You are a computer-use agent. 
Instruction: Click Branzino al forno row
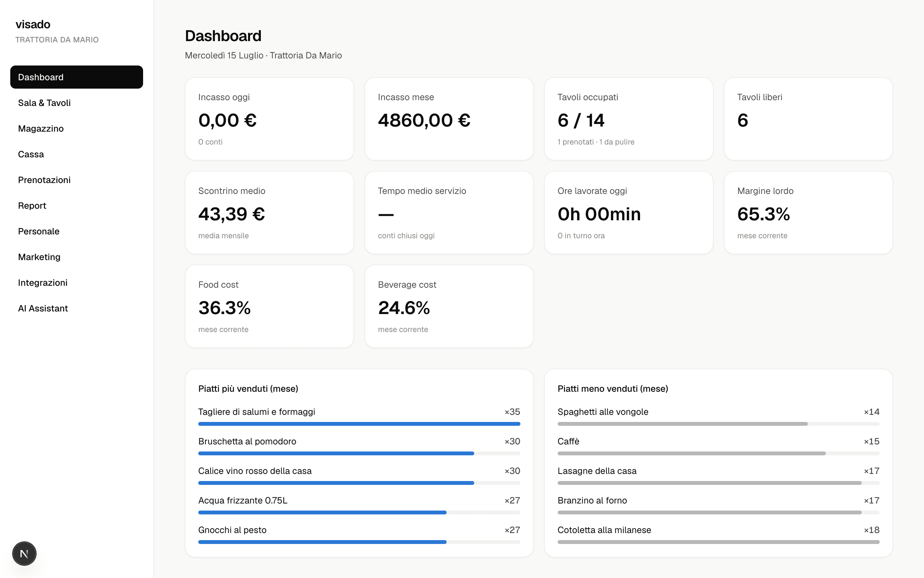point(719,505)
